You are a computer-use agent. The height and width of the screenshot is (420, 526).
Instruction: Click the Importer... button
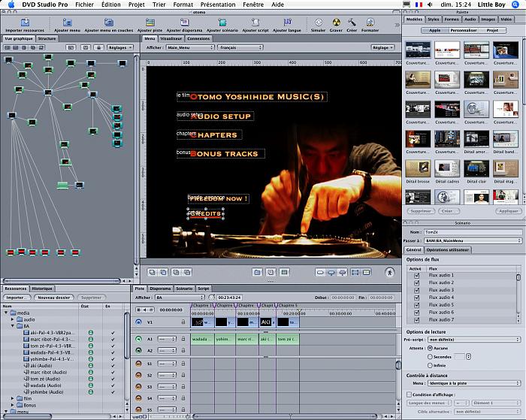point(16,298)
